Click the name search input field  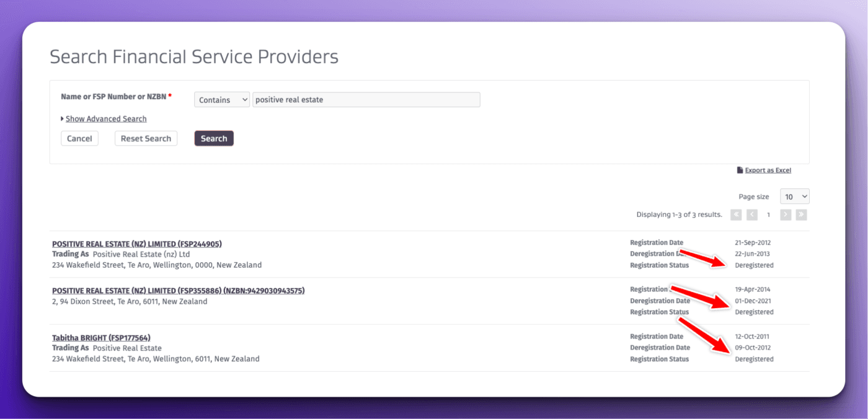click(366, 100)
